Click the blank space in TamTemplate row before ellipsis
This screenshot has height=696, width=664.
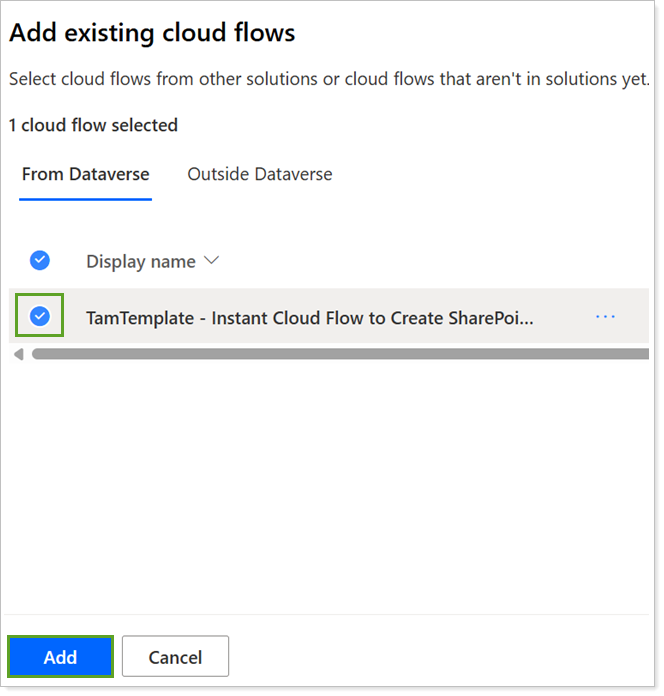click(x=562, y=317)
